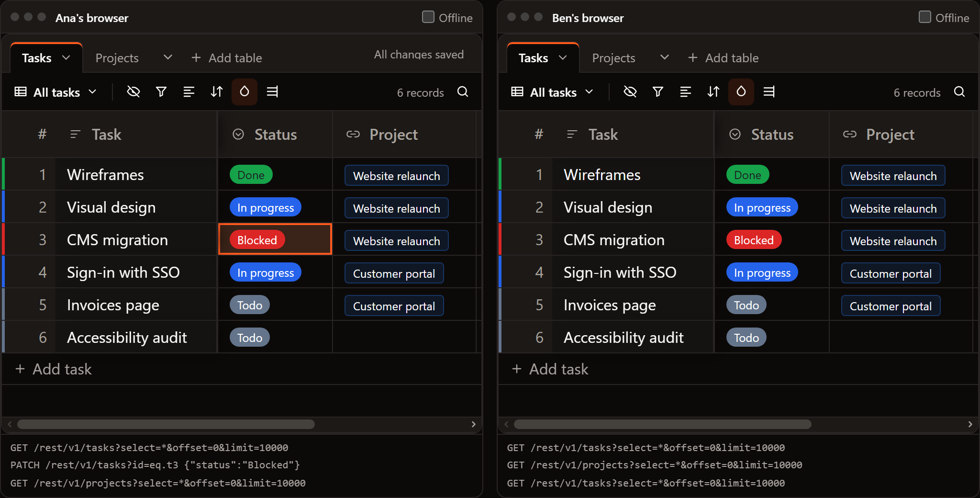Enable Offline checkbox in Ben's browser
This screenshot has width=980, height=498.
click(925, 17)
